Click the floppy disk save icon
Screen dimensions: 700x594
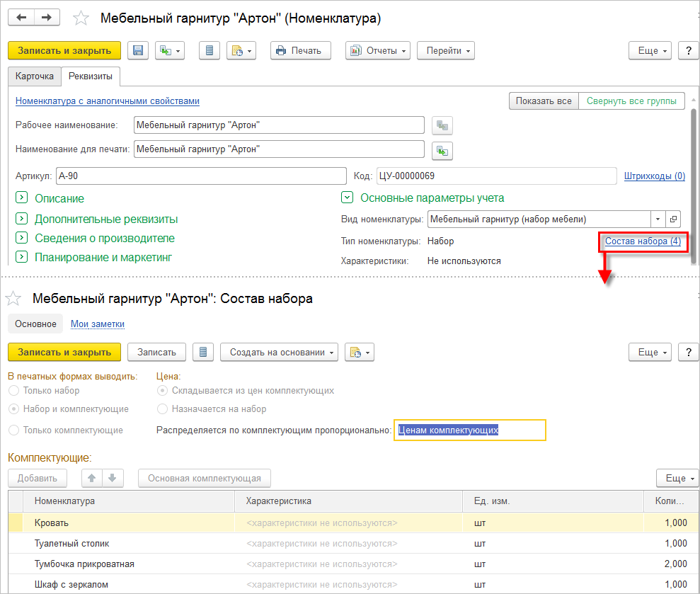[x=138, y=50]
